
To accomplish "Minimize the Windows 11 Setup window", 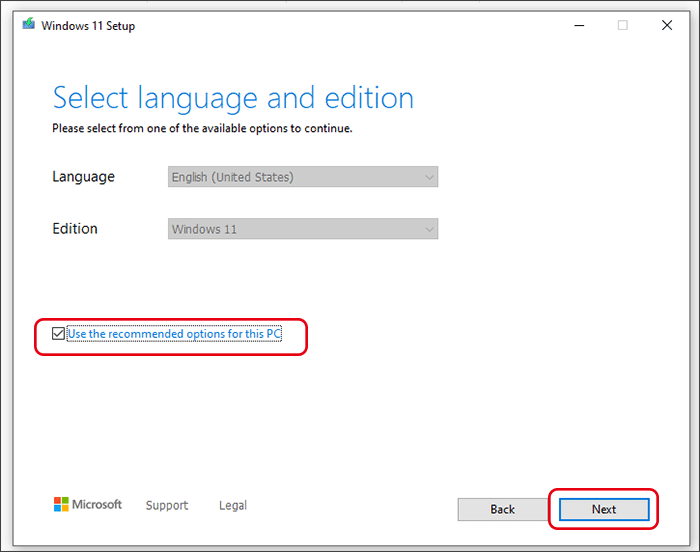I will [577, 25].
